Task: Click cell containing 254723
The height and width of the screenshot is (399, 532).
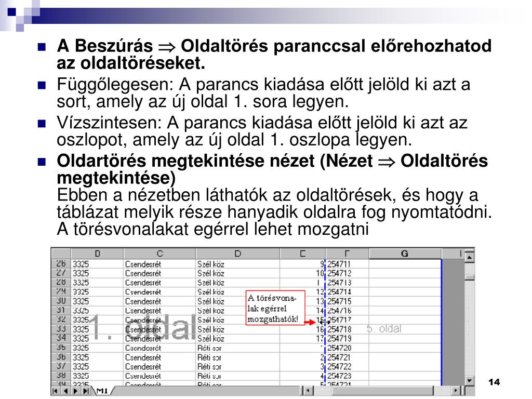Action: (x=347, y=376)
